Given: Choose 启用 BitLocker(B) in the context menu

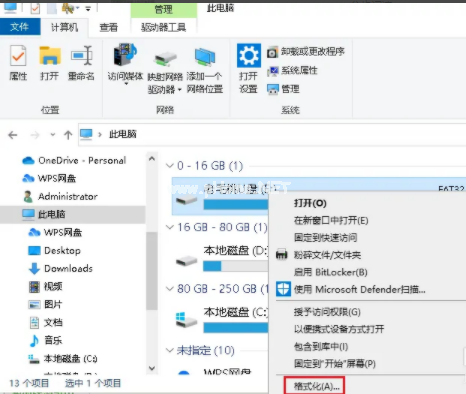Looking at the screenshot, I should [330, 272].
